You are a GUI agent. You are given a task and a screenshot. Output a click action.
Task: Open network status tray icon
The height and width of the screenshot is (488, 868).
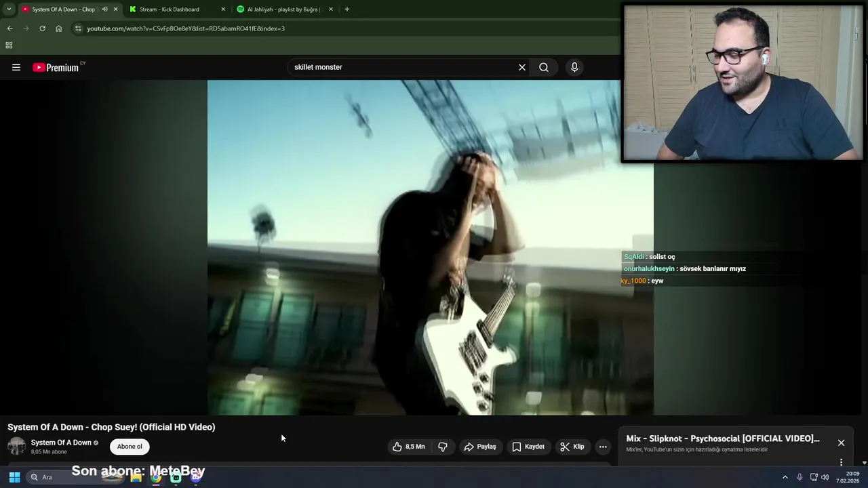point(814,477)
